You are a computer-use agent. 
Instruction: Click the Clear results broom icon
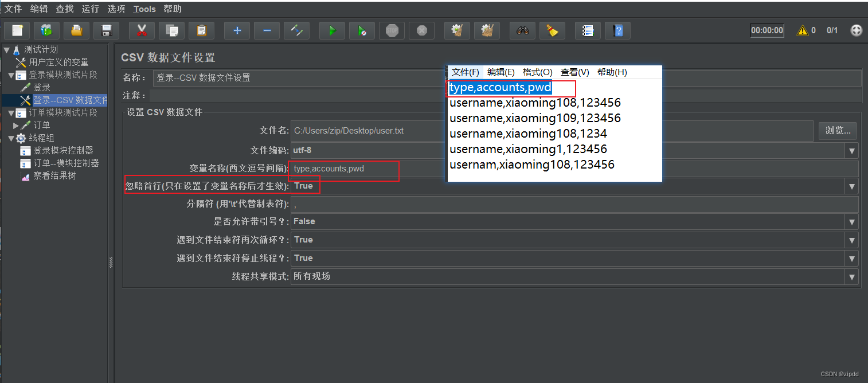tap(457, 30)
